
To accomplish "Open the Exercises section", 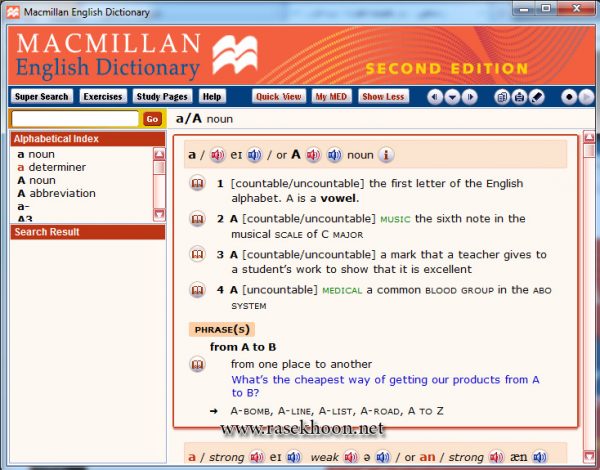I will (103, 96).
